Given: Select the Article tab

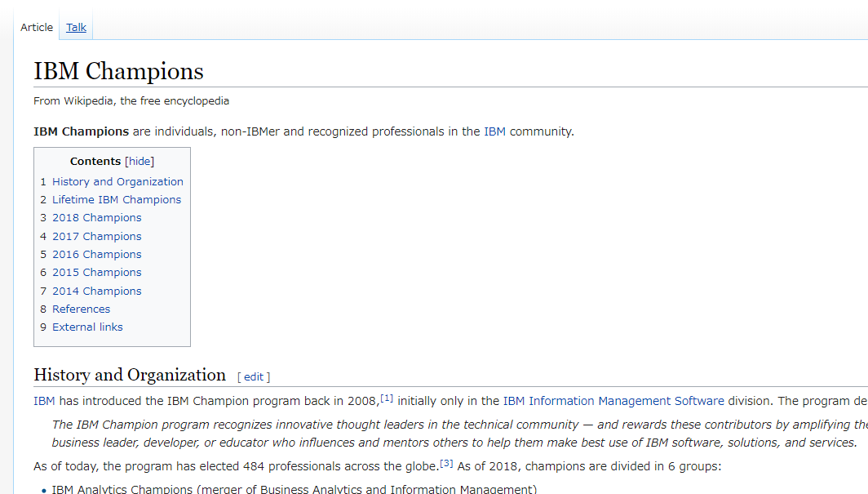Looking at the screenshot, I should click(x=37, y=28).
